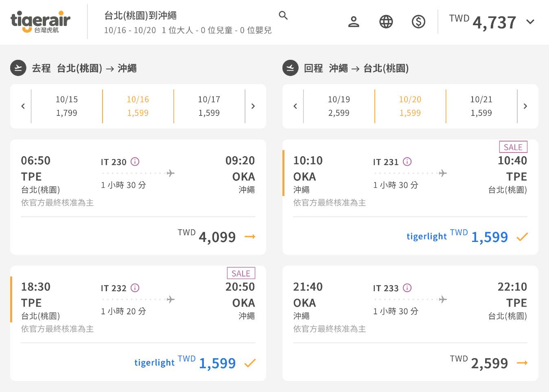Viewport: 549px width, 392px height.
Task: Deselect the tigerlight 1,599 return fare checkmark
Action: [522, 237]
